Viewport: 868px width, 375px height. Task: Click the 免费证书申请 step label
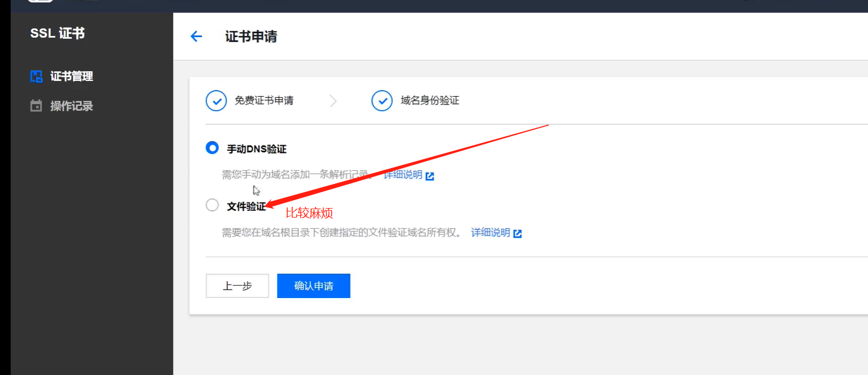coord(264,101)
